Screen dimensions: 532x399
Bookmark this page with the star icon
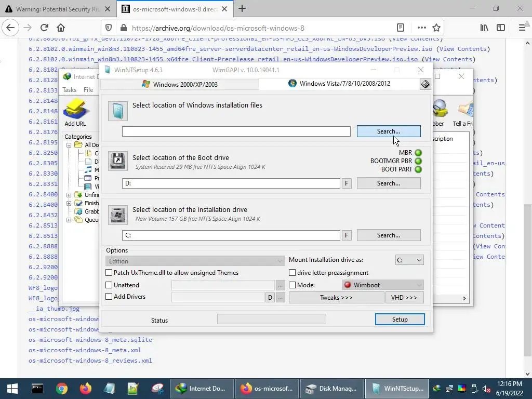(436, 28)
